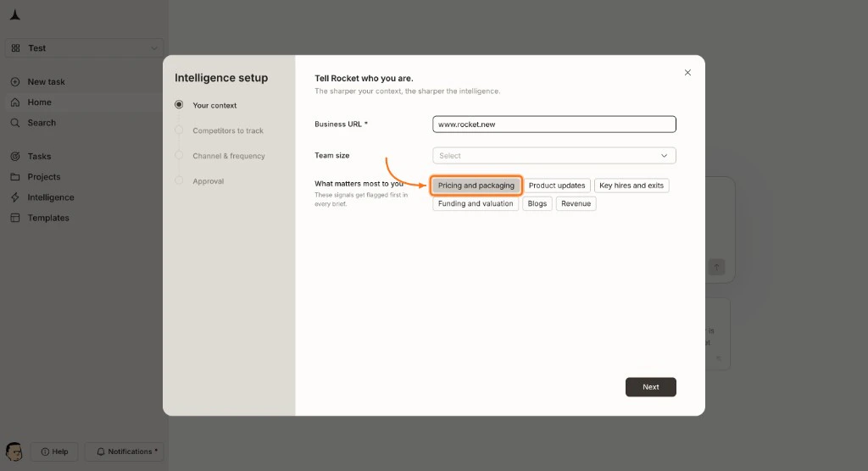Toggle the Blogs chip
The height and width of the screenshot is (471, 868).
click(x=537, y=203)
